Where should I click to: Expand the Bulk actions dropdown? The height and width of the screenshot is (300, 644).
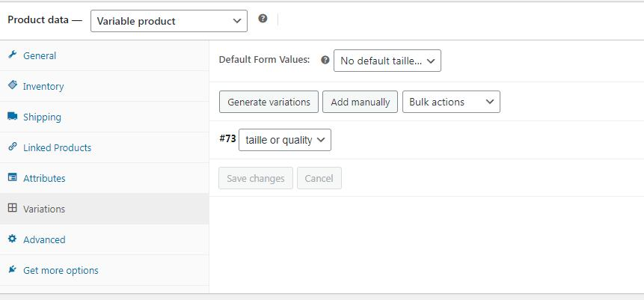451,102
